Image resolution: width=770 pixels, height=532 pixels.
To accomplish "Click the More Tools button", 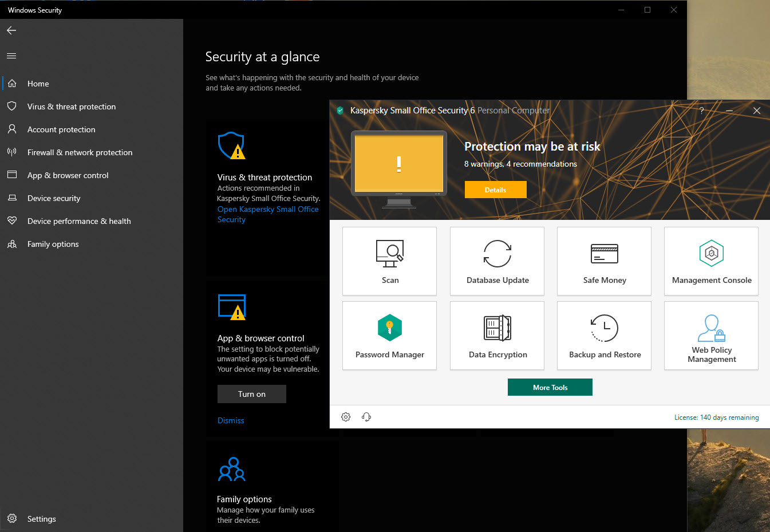I will point(550,387).
